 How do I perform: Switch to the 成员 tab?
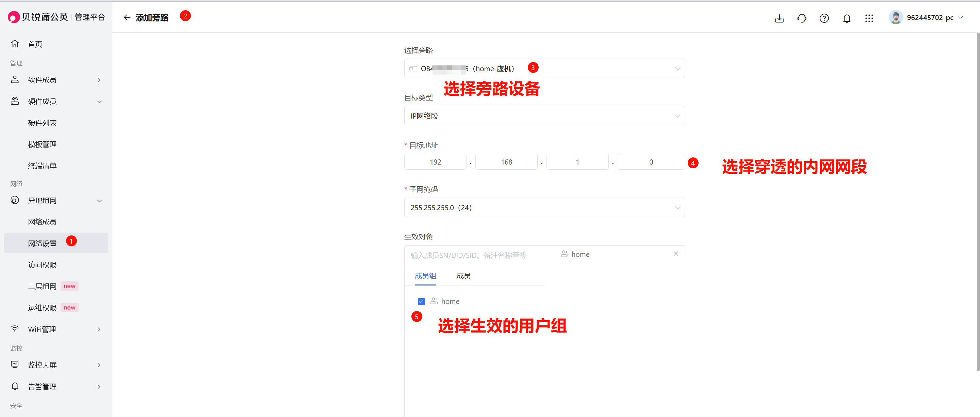(463, 276)
